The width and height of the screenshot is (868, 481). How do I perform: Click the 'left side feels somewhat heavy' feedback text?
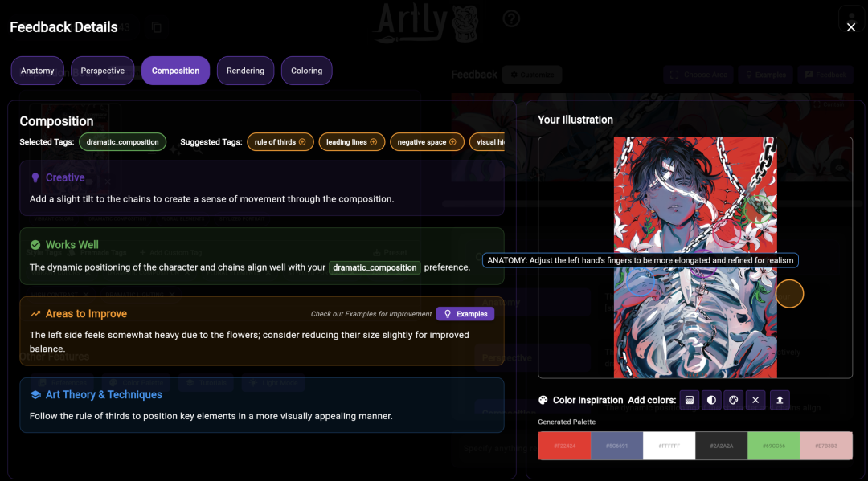[x=249, y=341]
